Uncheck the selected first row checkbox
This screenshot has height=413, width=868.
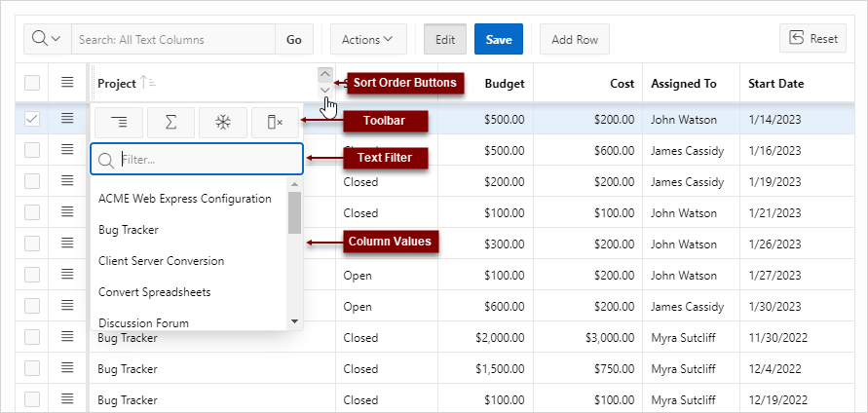[x=32, y=119]
